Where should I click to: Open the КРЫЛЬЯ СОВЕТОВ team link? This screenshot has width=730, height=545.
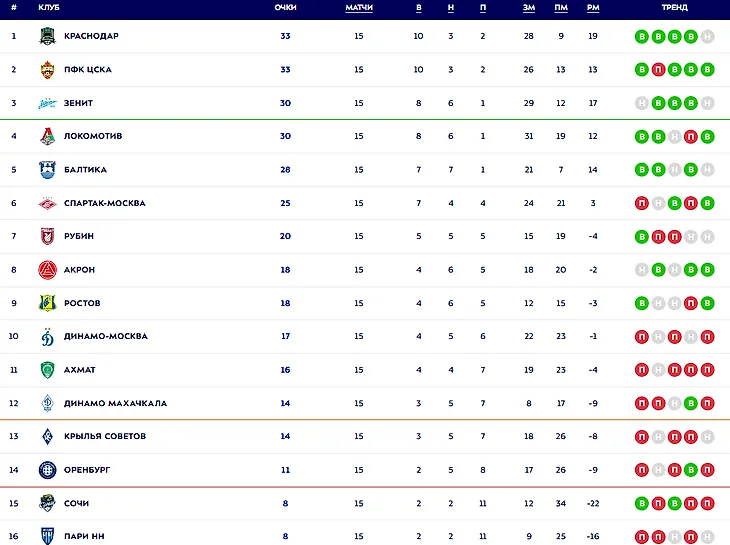[x=105, y=437]
